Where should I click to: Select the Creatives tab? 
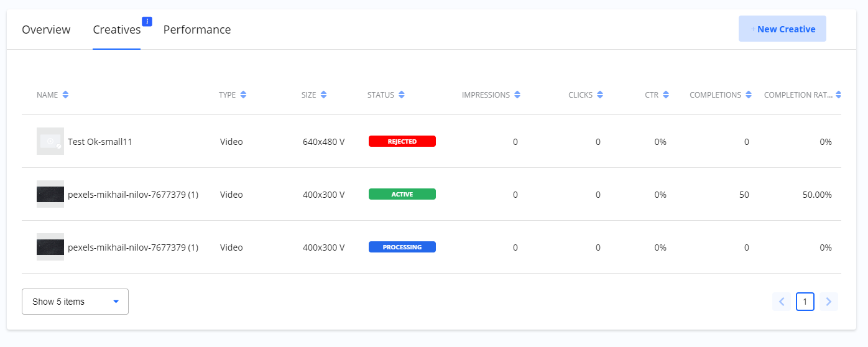116,30
